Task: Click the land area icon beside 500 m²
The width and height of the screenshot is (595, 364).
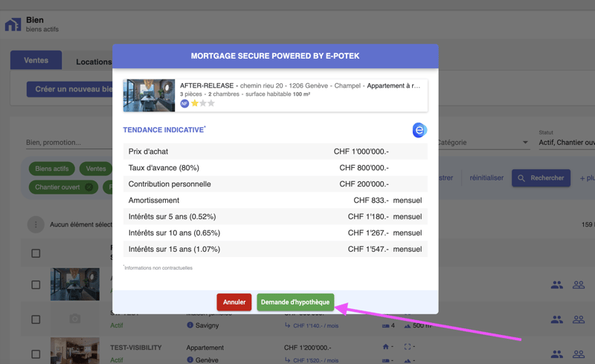Action: pyautogui.click(x=407, y=325)
